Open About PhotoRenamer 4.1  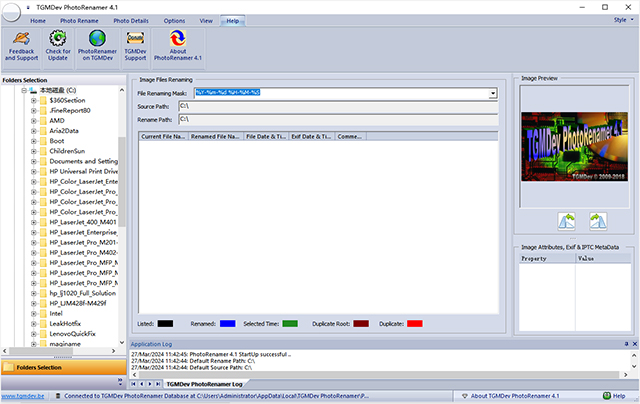pyautogui.click(x=178, y=46)
